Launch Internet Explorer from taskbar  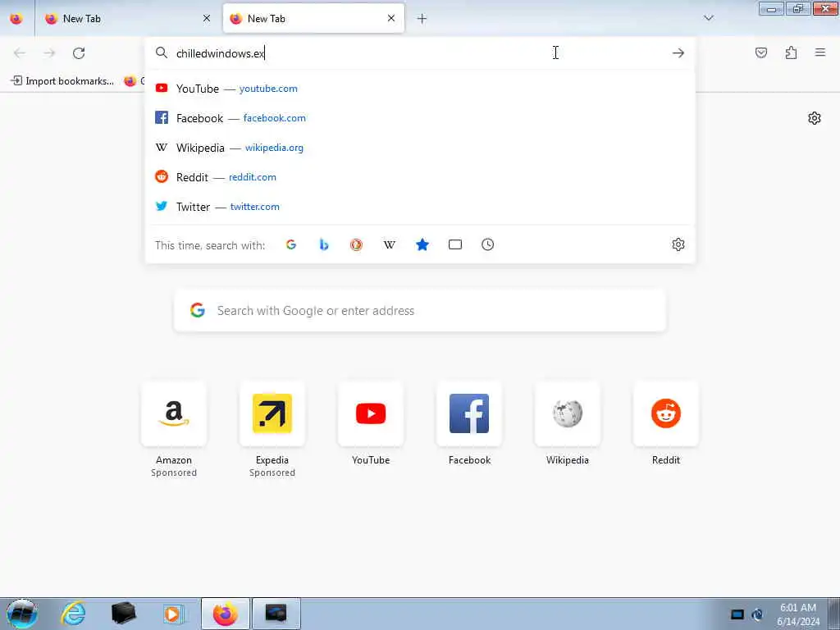coord(73,614)
